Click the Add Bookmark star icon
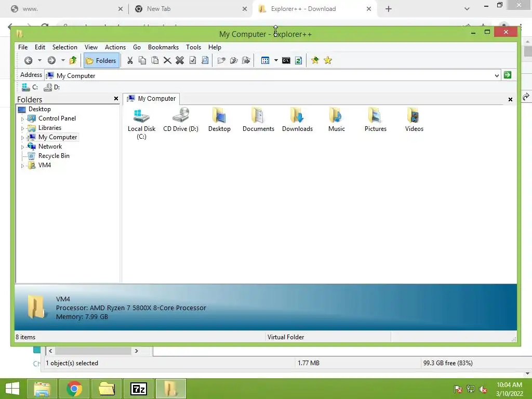Viewport: 532px width, 399px height. pos(315,60)
